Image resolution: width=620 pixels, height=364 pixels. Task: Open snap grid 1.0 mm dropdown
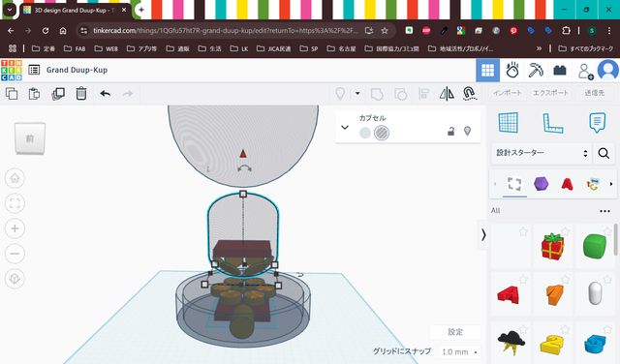(x=459, y=351)
